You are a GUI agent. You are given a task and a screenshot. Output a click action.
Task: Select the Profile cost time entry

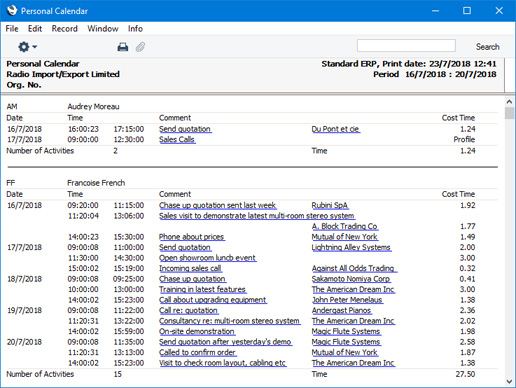pos(464,139)
